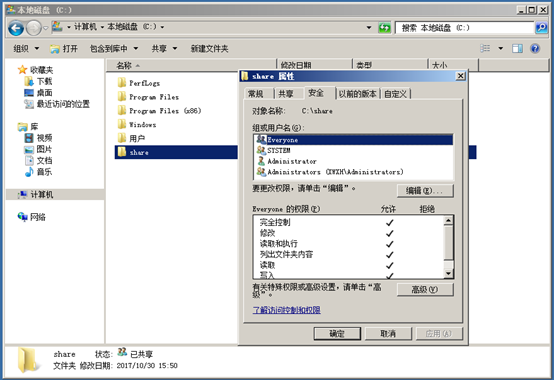The image size is (554, 380).
Task: Click the 读取和执行 permission row
Action: 349,244
